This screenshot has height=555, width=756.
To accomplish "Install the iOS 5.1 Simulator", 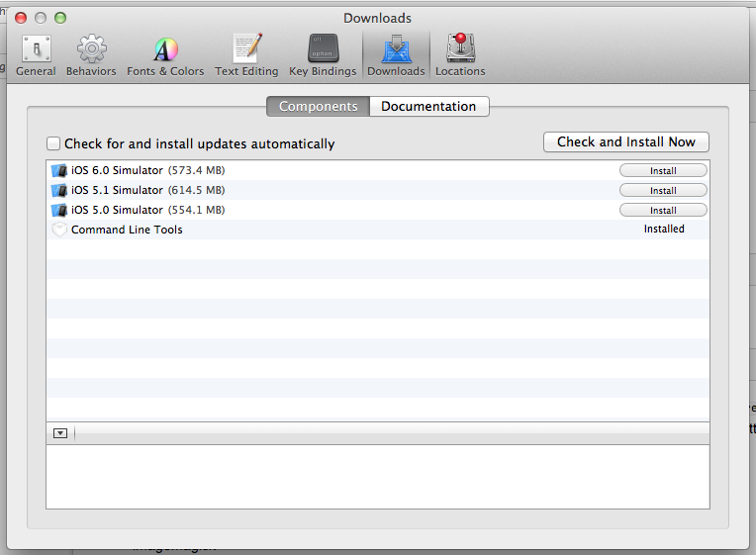I will point(663,191).
